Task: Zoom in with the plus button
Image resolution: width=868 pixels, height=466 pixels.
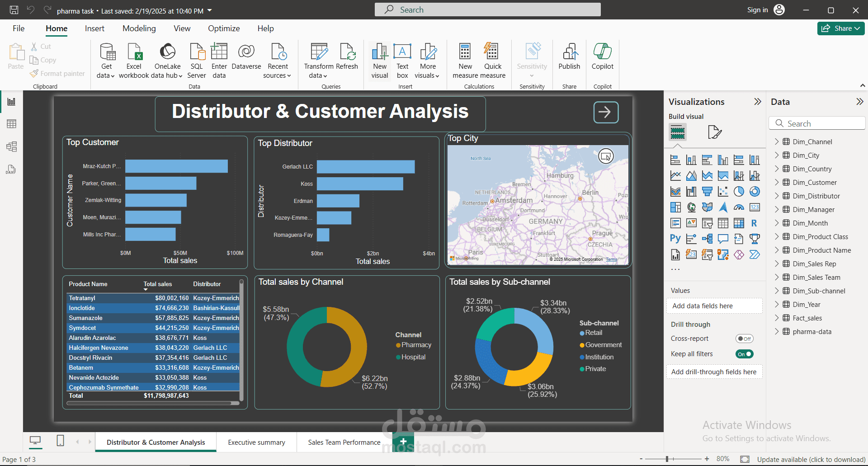Action: [707, 459]
